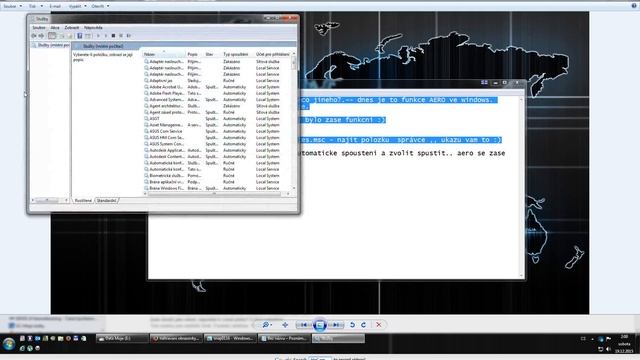Open the Akce menu in the Služby window
The height and width of the screenshot is (360, 640).
(x=55, y=28)
